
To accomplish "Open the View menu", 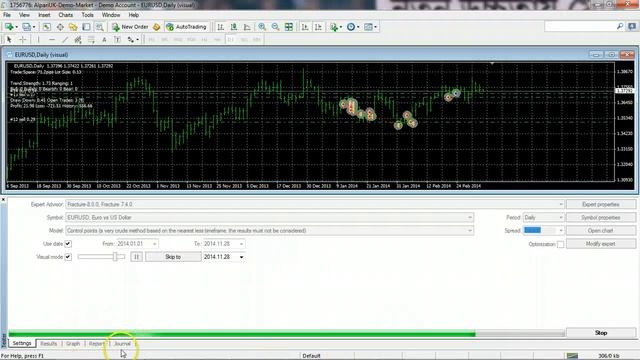I will tap(24, 15).
